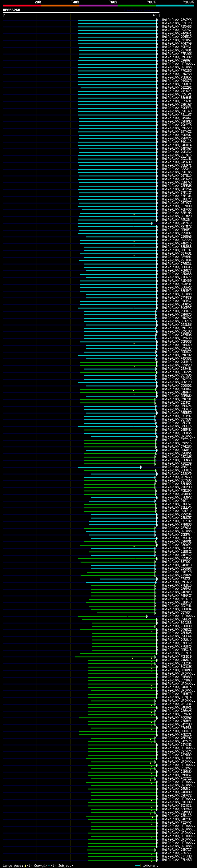Select label UniRef100_B9GM71

(x=177, y=84)
